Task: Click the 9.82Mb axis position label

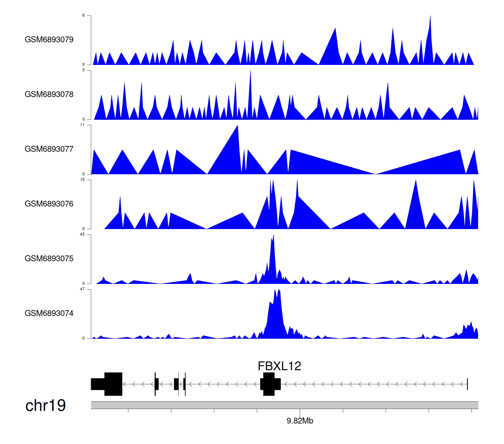Action: 300,421
